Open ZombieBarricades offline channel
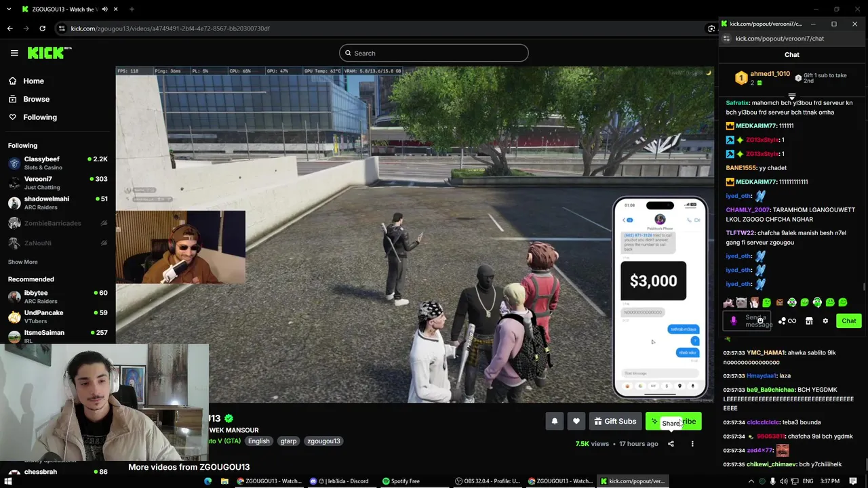Image resolution: width=868 pixels, height=488 pixels. click(58, 223)
